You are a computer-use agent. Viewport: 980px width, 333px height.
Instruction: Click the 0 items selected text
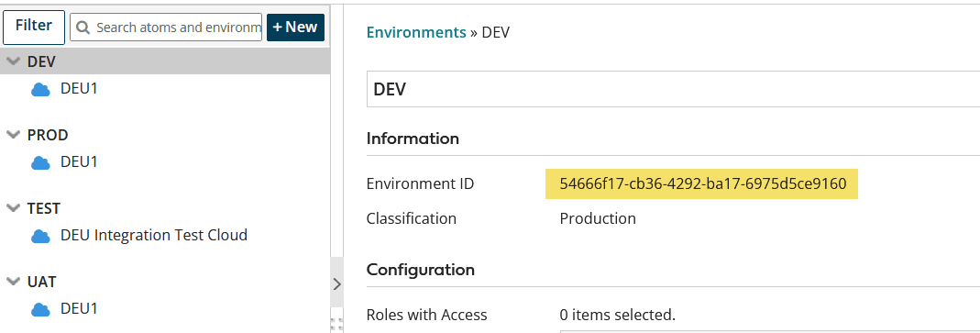[618, 315]
